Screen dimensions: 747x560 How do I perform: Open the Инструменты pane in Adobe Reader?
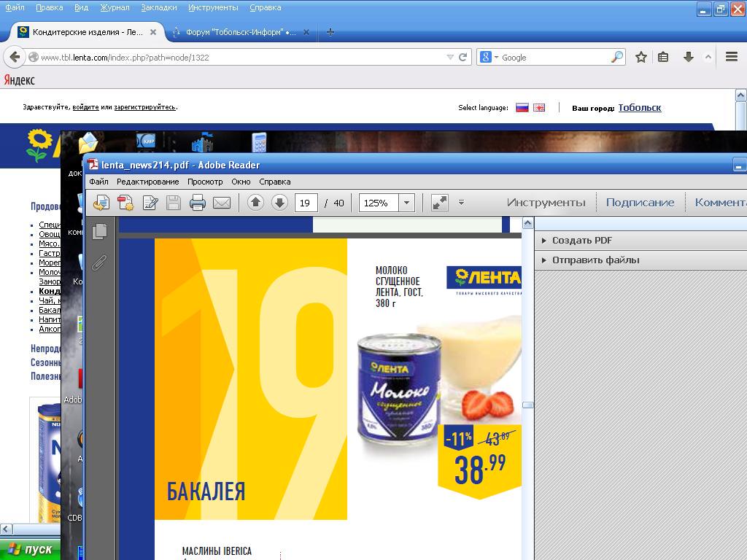coord(546,203)
